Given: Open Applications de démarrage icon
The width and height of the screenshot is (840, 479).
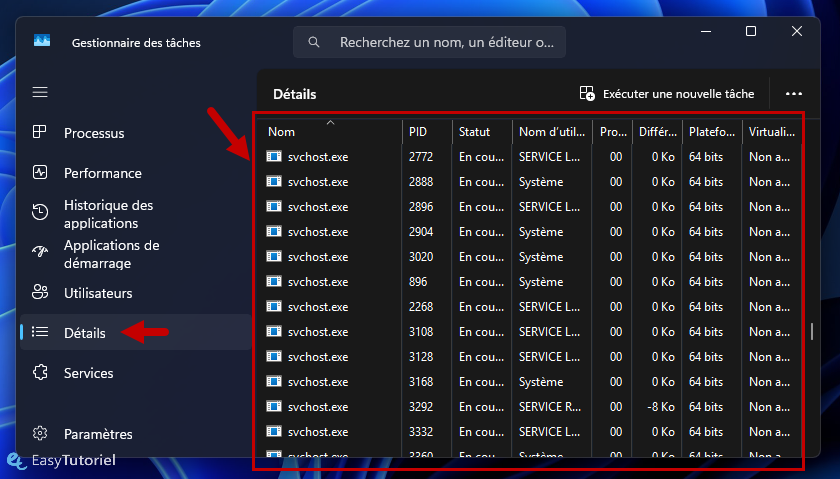Looking at the screenshot, I should click(40, 251).
